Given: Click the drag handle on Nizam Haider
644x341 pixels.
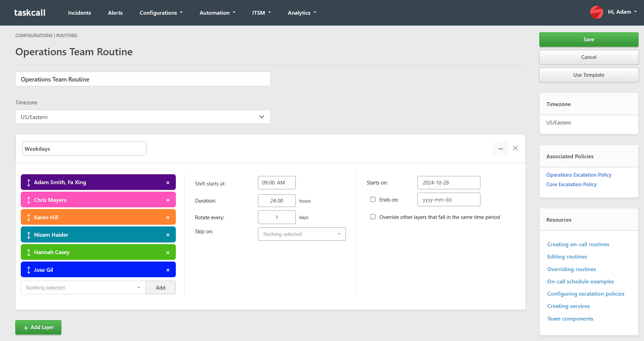Looking at the screenshot, I should coord(29,235).
